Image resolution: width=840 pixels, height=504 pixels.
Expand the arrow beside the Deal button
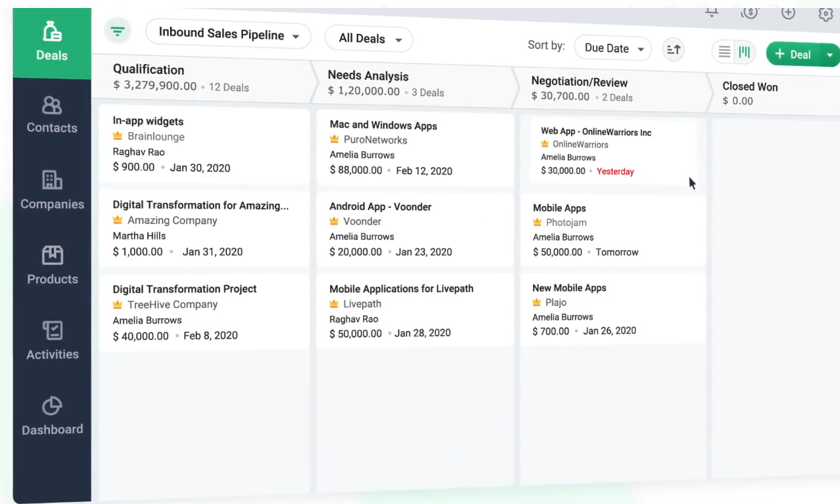click(x=830, y=55)
